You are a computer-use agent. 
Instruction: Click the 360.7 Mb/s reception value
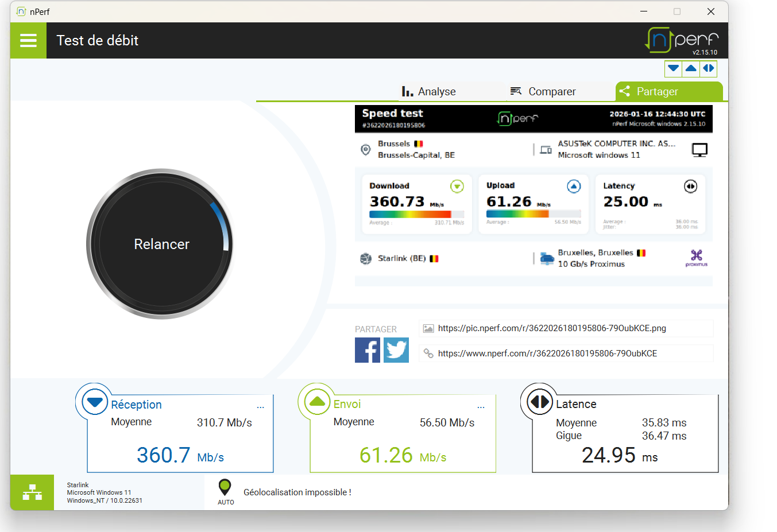tap(180, 455)
